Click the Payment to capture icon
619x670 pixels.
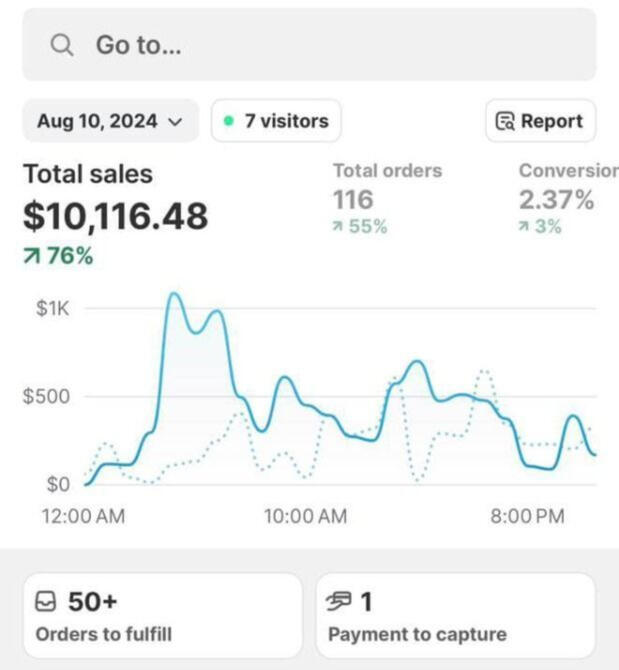(x=340, y=602)
